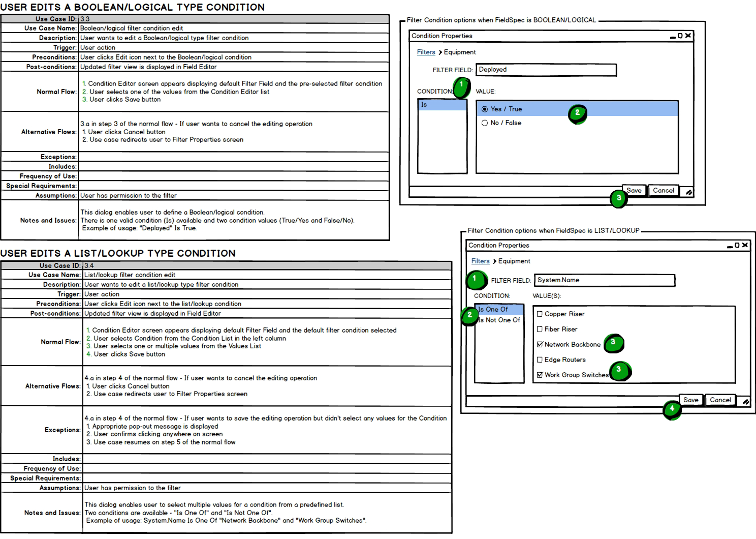Click 'List/lookup filter condition edit' use case name
The width and height of the screenshot is (756, 539).
[130, 275]
